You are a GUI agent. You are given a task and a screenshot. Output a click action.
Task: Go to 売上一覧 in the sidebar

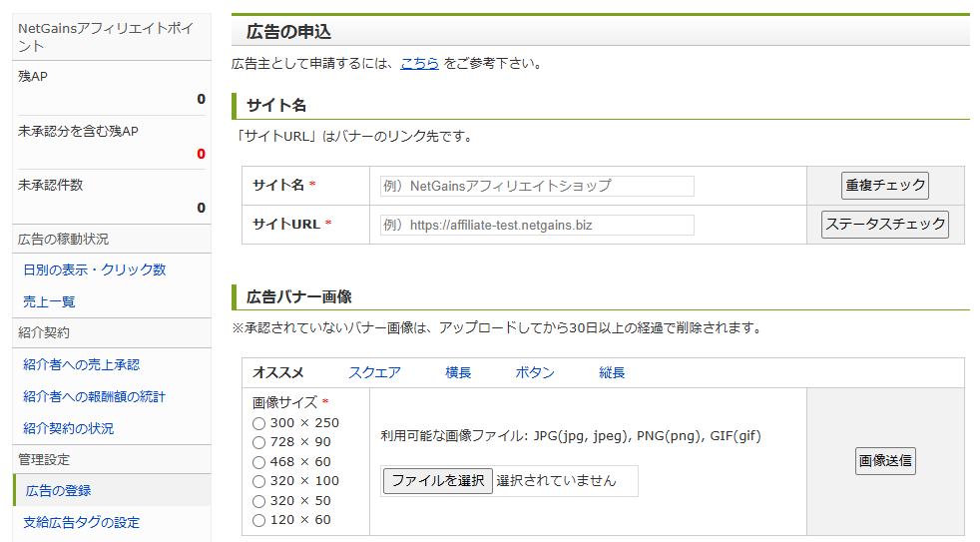tap(49, 301)
